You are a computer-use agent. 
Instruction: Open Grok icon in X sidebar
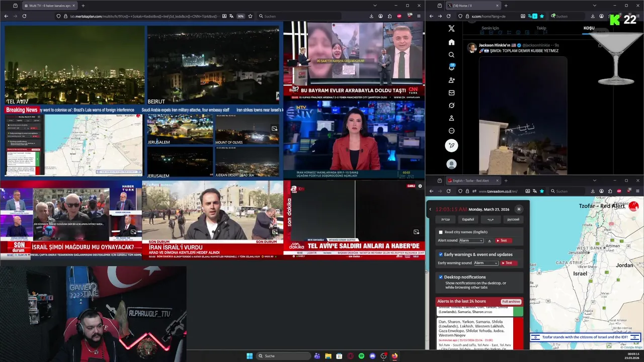pyautogui.click(x=451, y=106)
